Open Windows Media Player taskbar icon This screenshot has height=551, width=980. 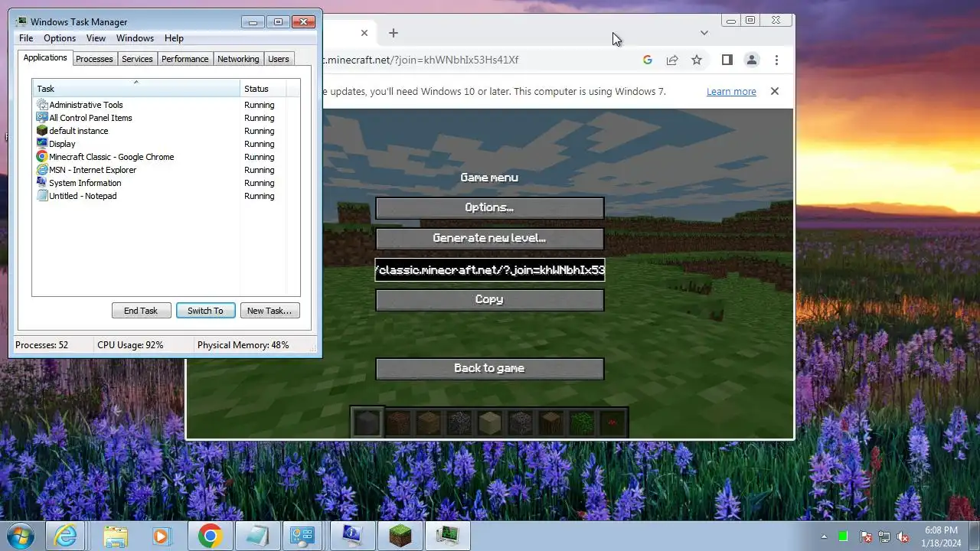(162, 536)
